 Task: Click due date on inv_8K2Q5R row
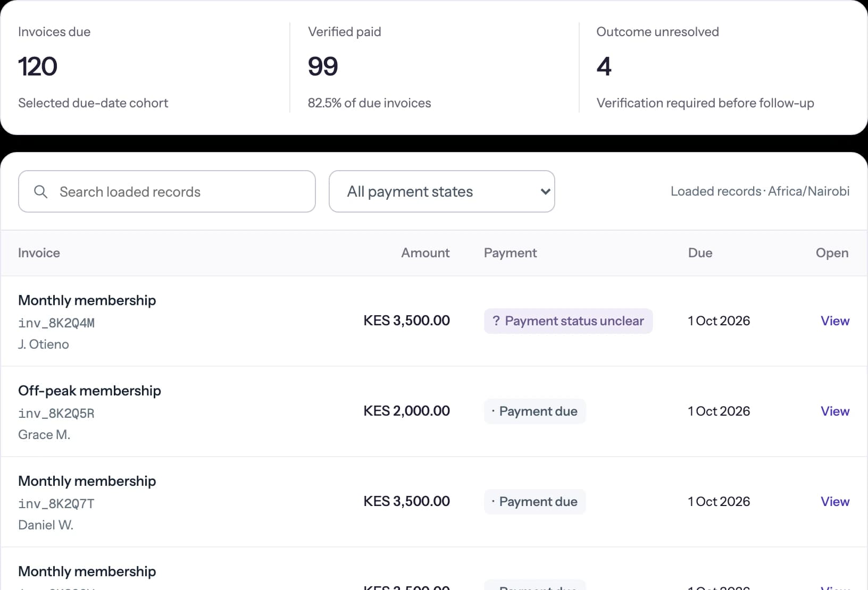(x=719, y=411)
